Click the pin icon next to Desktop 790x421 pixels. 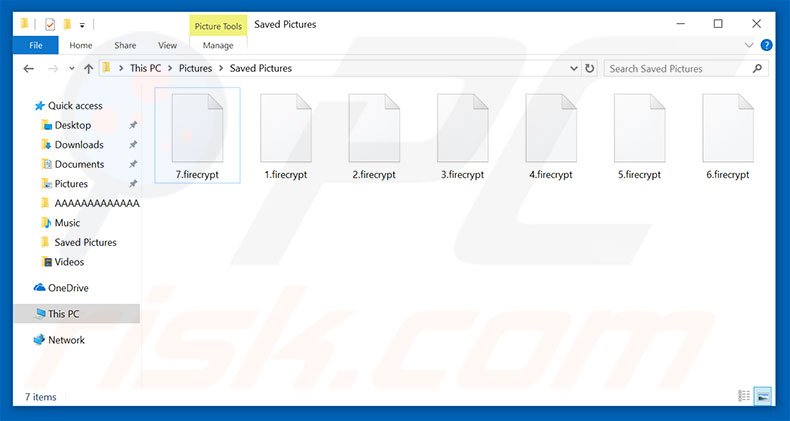coord(133,125)
